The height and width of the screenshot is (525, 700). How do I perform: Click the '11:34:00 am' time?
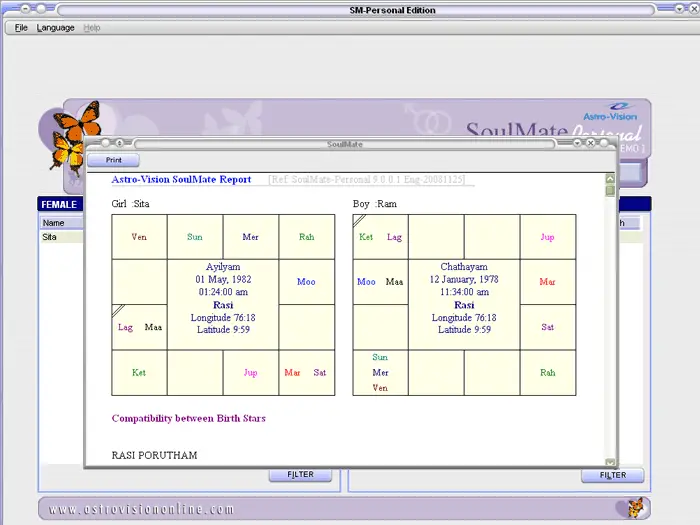click(464, 292)
